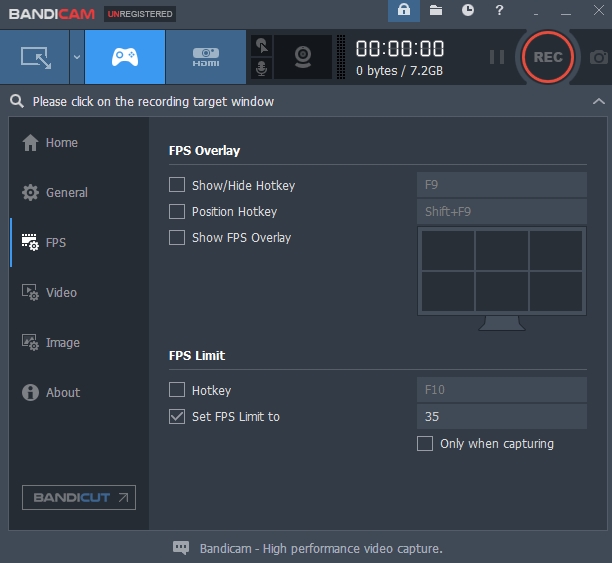Image resolution: width=612 pixels, height=563 pixels.
Task: Start recording with the REC button
Action: [548, 57]
